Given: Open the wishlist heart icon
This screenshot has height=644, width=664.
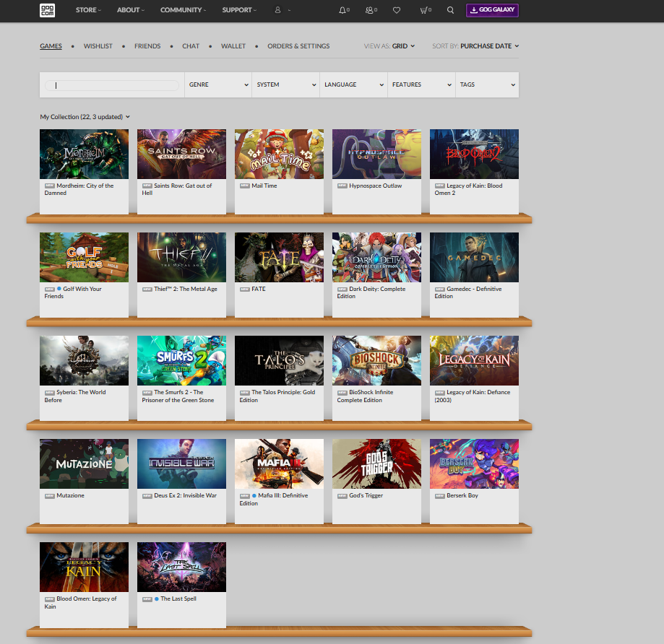Looking at the screenshot, I should point(397,10).
